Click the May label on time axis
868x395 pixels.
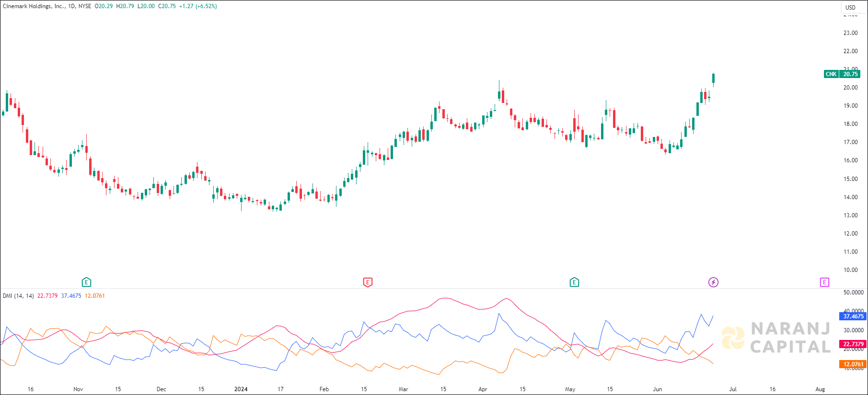tap(570, 389)
